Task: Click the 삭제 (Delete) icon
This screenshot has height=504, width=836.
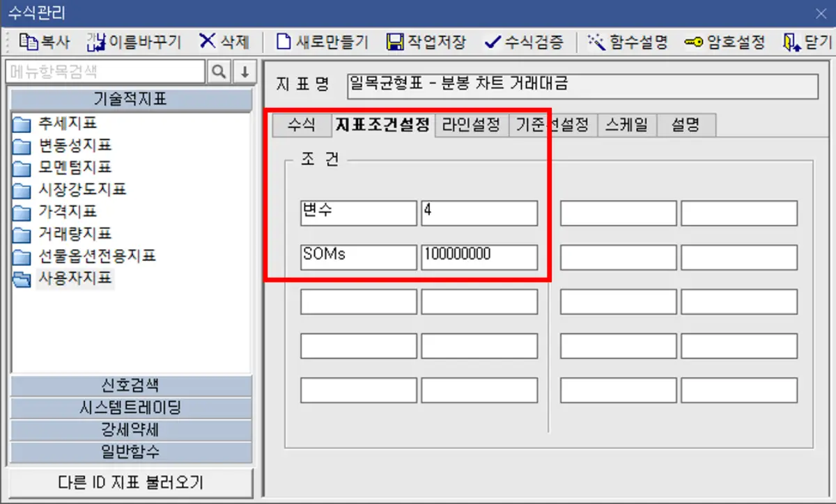Action: (224, 42)
